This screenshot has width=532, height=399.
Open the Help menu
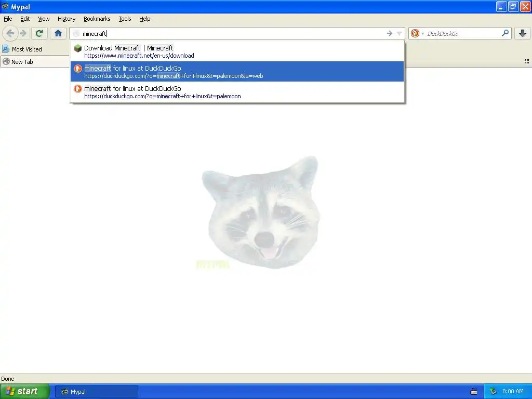pos(145,19)
